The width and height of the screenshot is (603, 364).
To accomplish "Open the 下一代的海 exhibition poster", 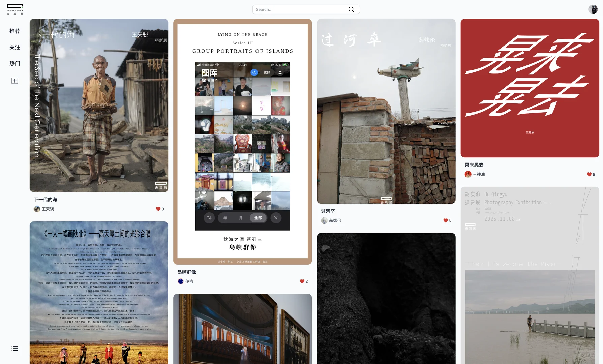I will click(x=99, y=105).
